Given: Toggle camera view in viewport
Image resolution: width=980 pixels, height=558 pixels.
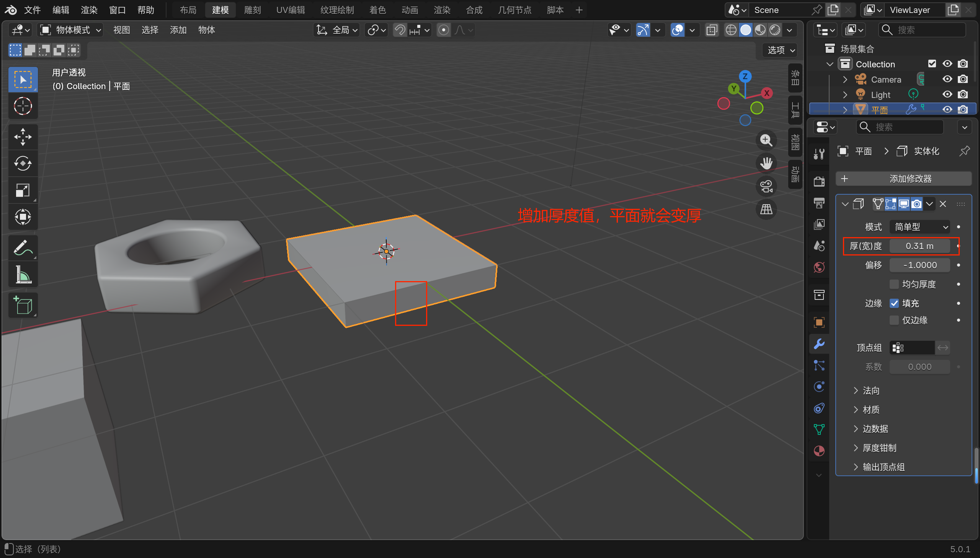Looking at the screenshot, I should [766, 187].
